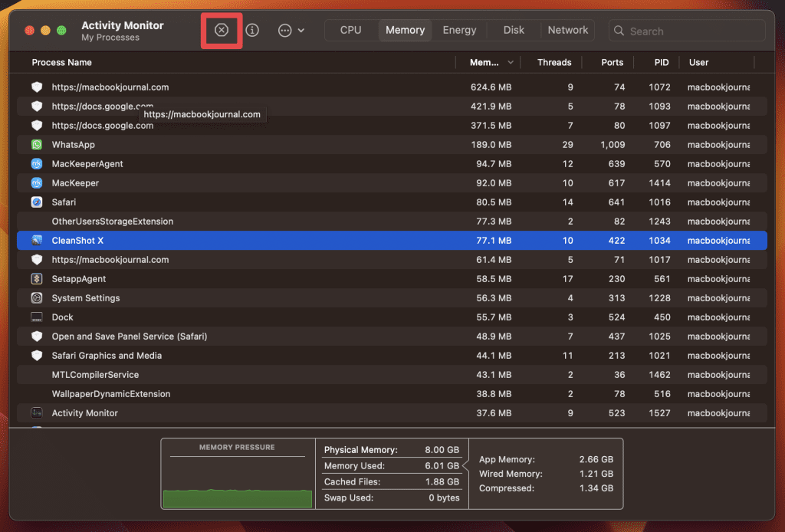Click the MacKeeperAgent icon
This screenshot has width=785, height=532.
coord(37,164)
